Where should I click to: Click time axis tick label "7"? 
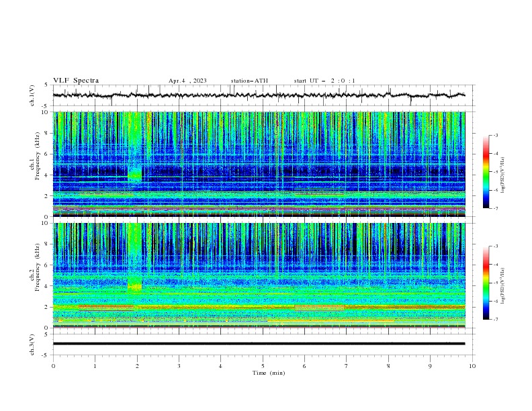click(x=347, y=366)
